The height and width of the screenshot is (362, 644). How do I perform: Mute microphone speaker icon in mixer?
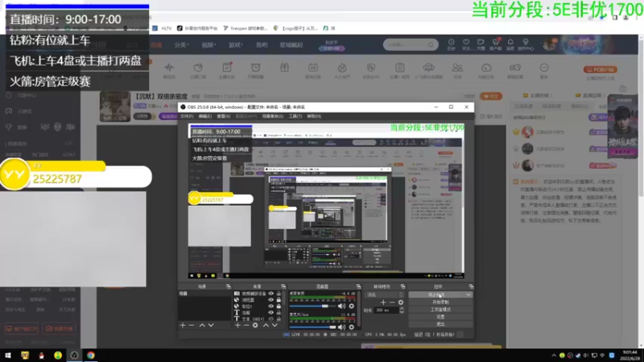pyautogui.click(x=341, y=327)
